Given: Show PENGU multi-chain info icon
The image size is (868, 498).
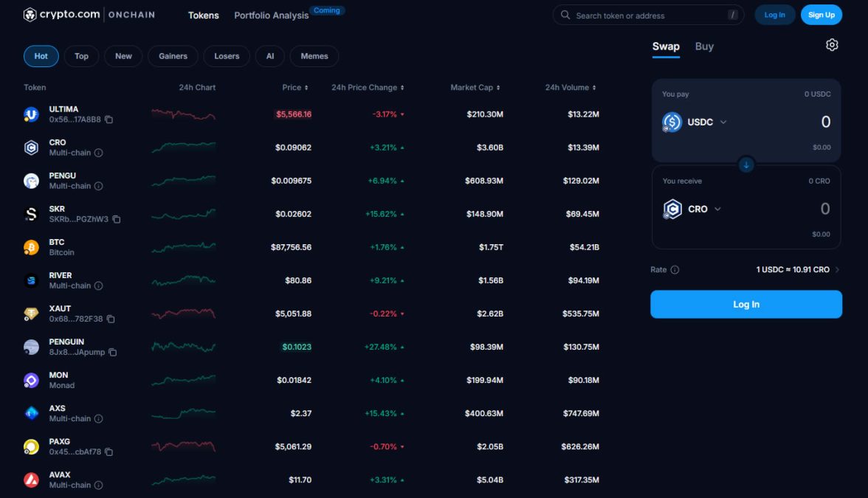Looking at the screenshot, I should coord(99,186).
